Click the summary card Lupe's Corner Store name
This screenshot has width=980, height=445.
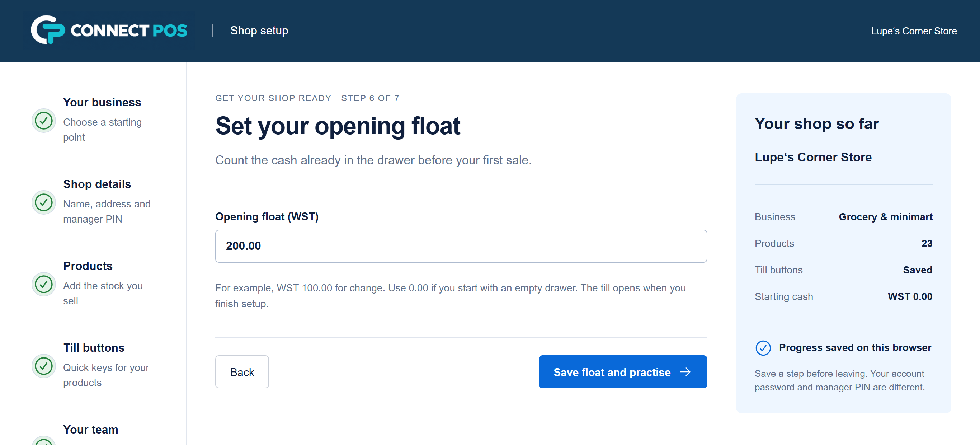pos(813,157)
